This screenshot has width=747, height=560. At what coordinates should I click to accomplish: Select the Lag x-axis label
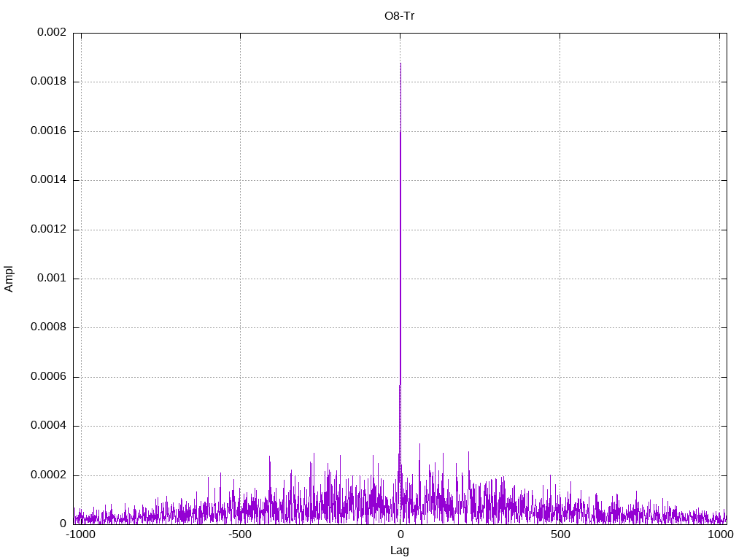(400, 551)
